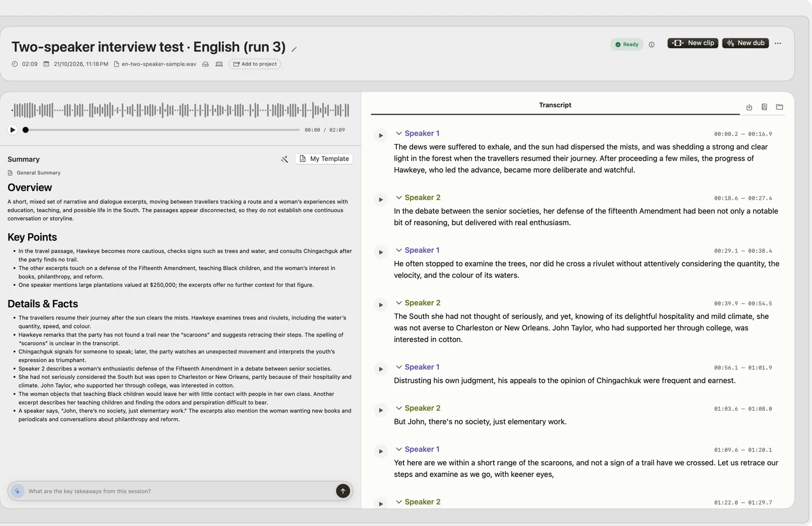Open the My Template button
Screen dimensions: 812x526
[x=324, y=159]
